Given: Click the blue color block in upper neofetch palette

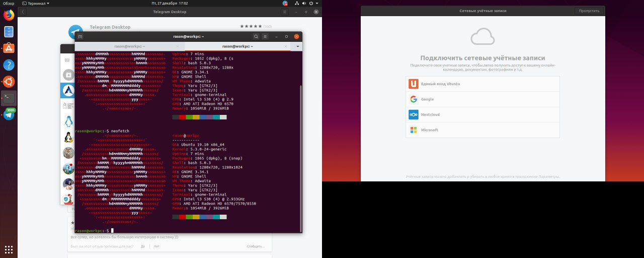Looking at the screenshot, I should [x=203, y=117].
